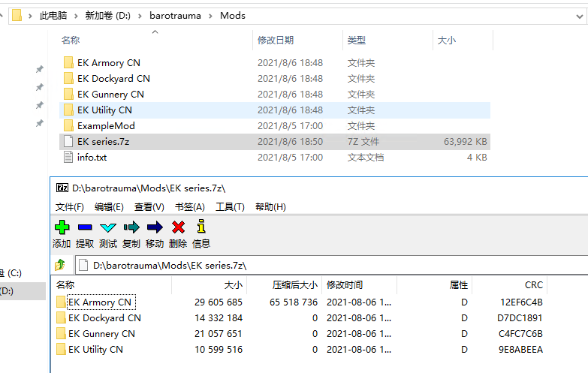588x373 pixels.
Task: Expand the chevron before 此电脑 in breadcrumb
Action: click(x=30, y=16)
